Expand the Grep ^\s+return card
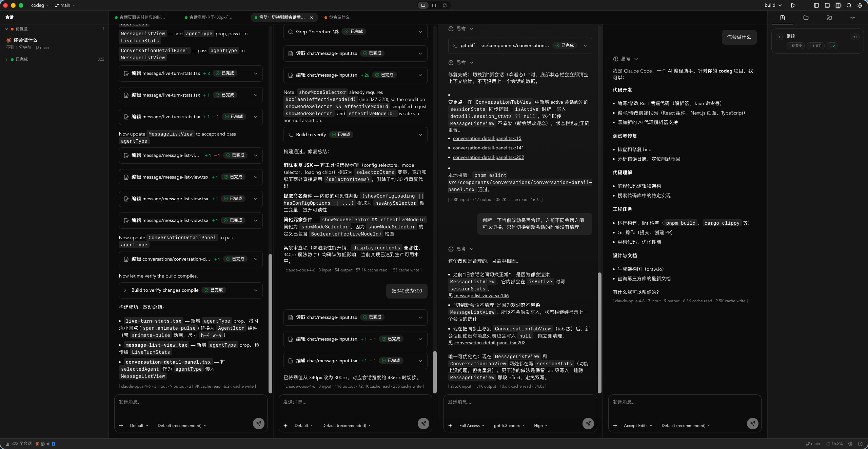The width and height of the screenshot is (868, 449). 355,32
